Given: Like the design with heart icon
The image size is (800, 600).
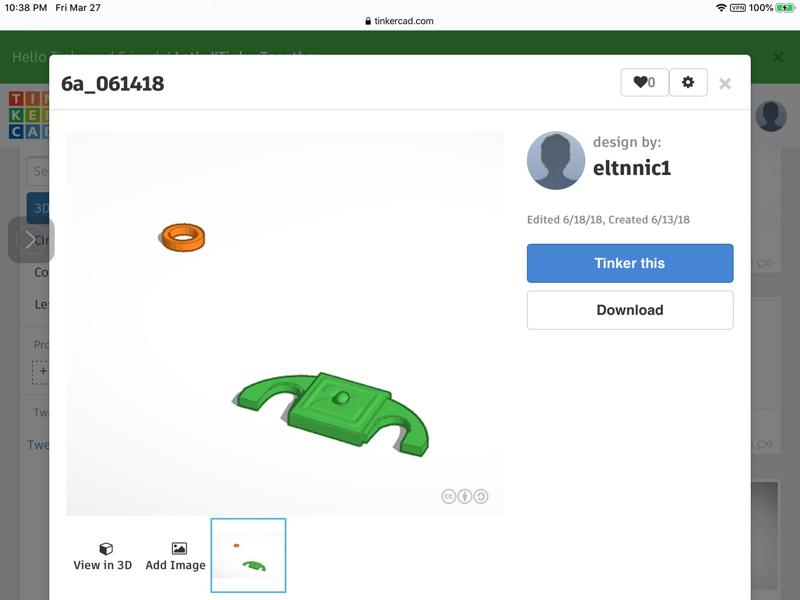Looking at the screenshot, I should tap(644, 82).
